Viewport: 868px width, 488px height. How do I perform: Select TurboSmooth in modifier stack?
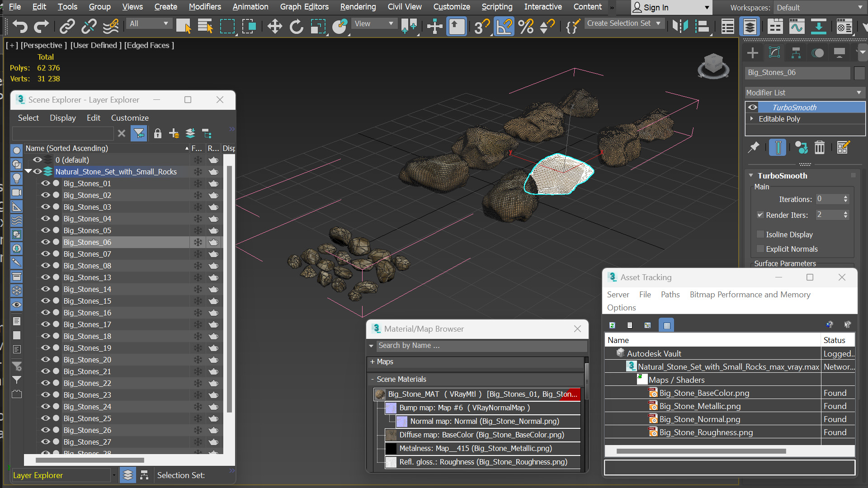794,108
